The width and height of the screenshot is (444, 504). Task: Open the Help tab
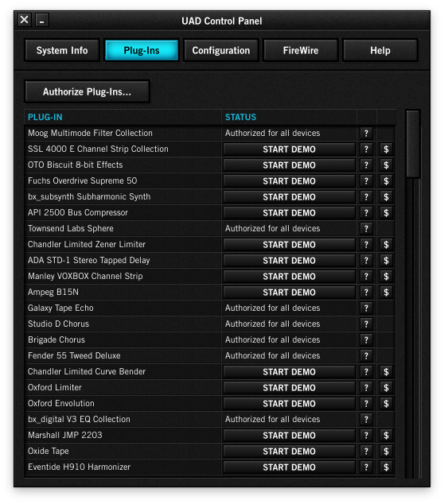pos(380,50)
